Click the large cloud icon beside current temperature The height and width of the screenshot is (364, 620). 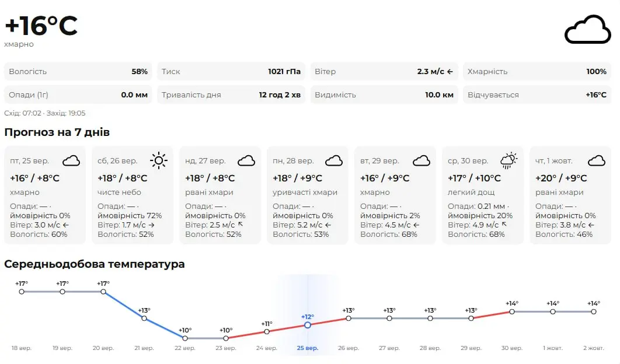(587, 30)
